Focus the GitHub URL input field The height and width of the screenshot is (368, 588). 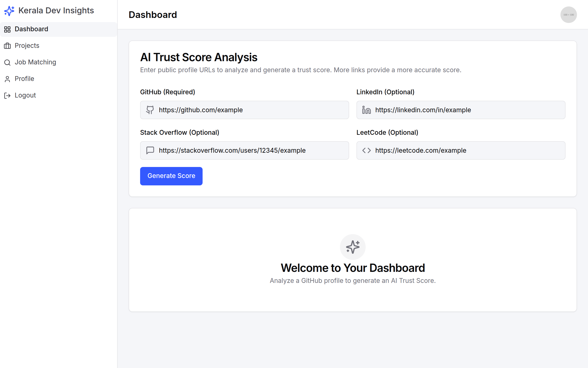244,110
